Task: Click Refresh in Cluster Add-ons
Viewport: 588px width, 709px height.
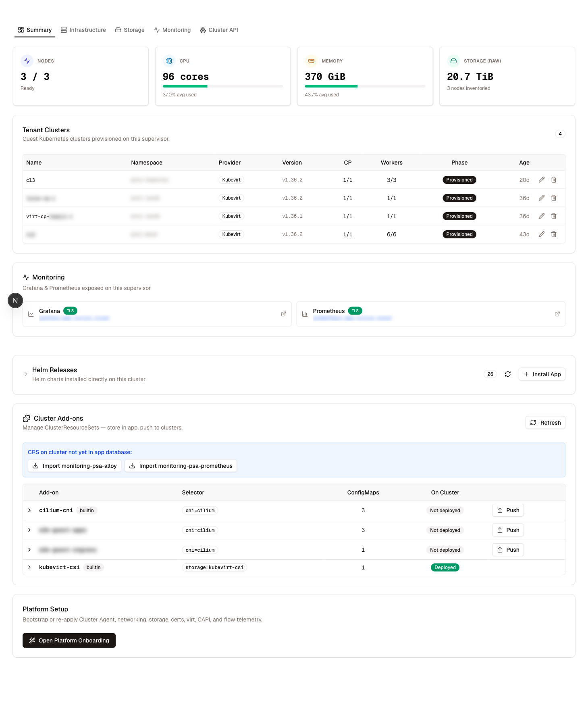Action: [x=545, y=423]
